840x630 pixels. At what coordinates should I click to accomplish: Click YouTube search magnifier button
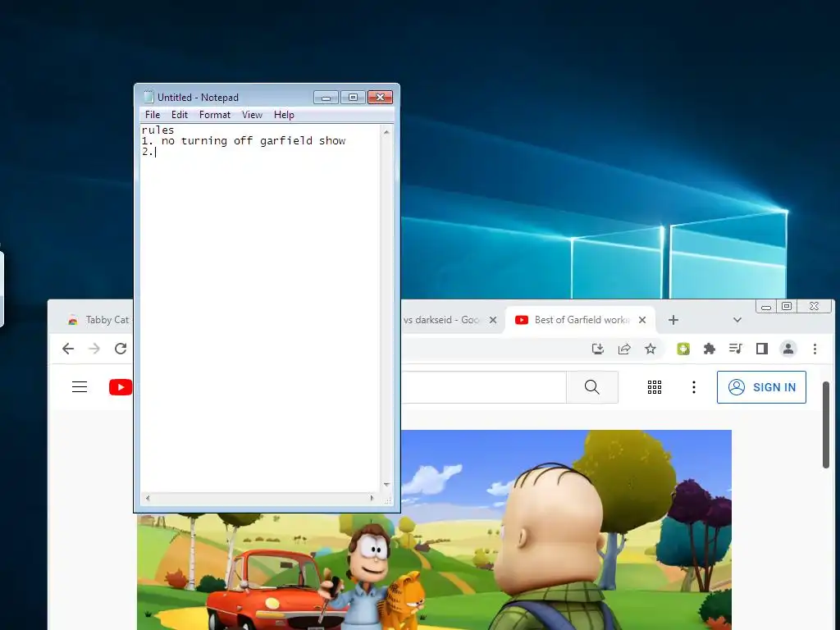592,387
